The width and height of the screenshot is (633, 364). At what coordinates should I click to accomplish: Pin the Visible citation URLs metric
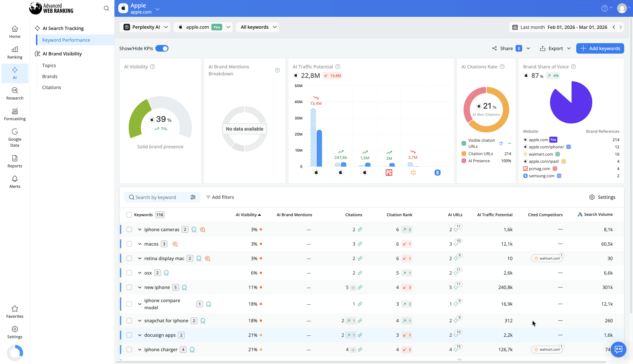[501, 143]
